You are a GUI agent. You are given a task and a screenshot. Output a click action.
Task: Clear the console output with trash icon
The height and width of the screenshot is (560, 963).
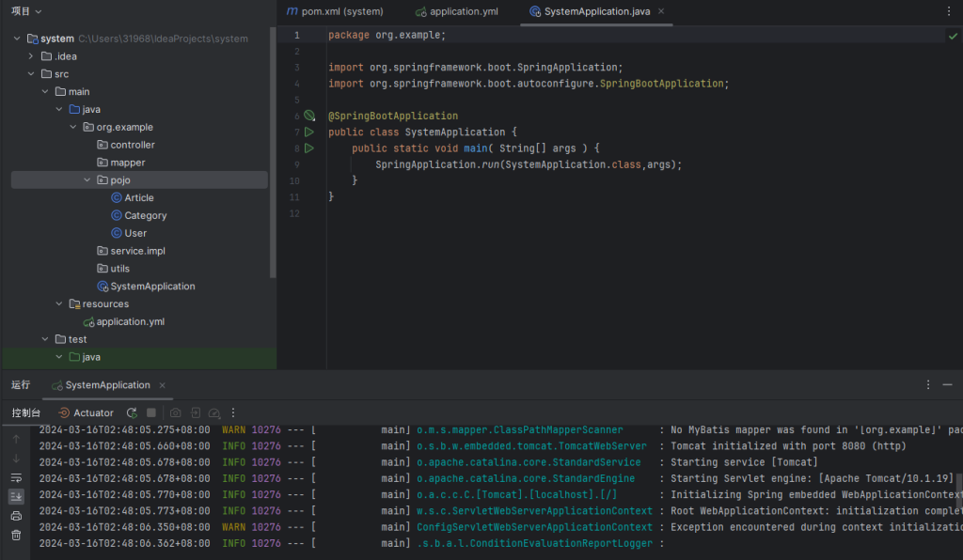tap(16, 535)
